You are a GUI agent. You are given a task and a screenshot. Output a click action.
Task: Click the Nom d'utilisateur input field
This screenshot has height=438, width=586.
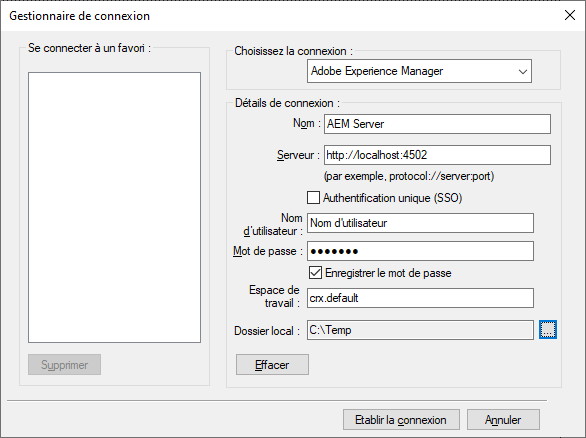pyautogui.click(x=420, y=223)
